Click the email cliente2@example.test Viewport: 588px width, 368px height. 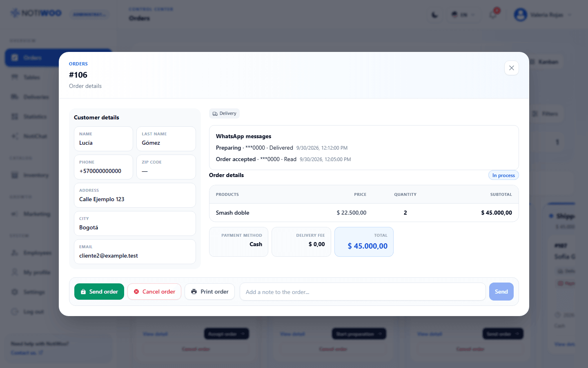109,256
